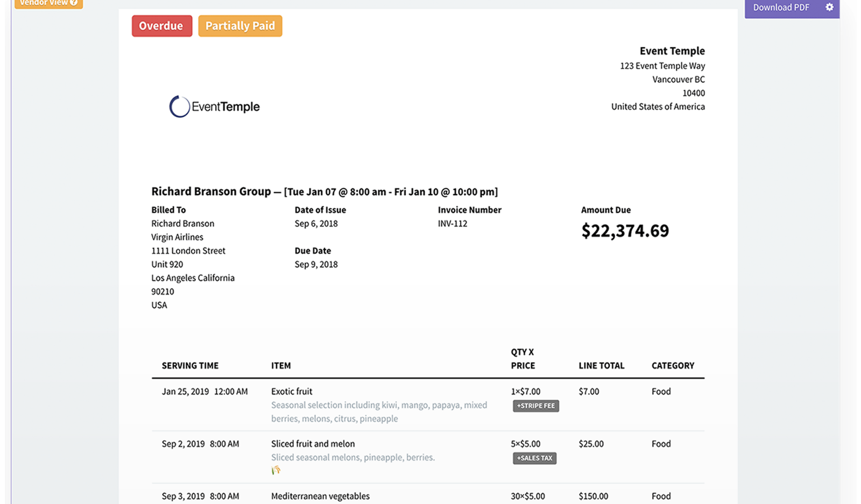The image size is (861, 504).
Task: Click the Mediterranean vegetables item
Action: pos(320,496)
